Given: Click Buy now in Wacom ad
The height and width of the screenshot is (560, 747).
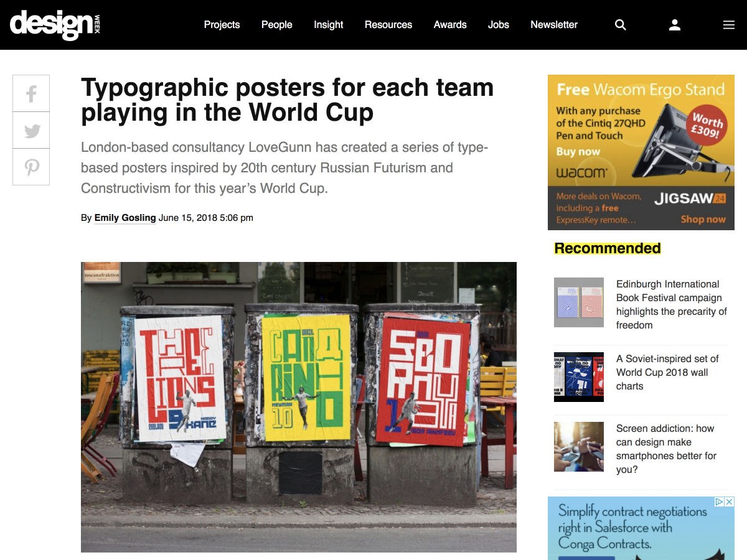Looking at the screenshot, I should click(x=578, y=152).
